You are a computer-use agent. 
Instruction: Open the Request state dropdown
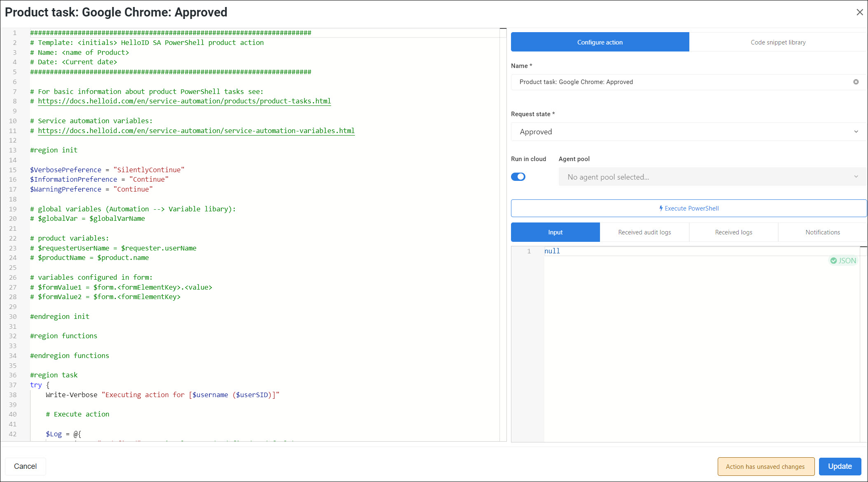coord(688,132)
